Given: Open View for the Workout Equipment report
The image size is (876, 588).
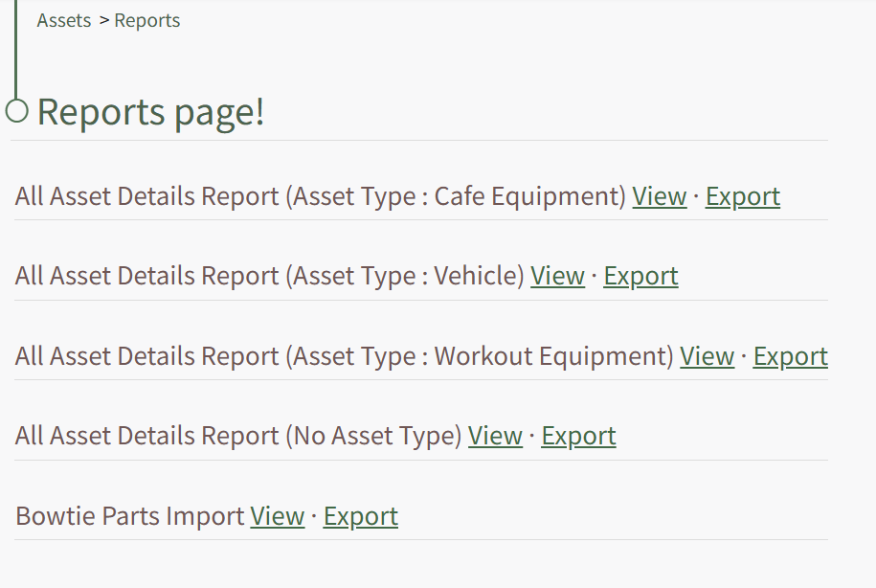Looking at the screenshot, I should [707, 356].
